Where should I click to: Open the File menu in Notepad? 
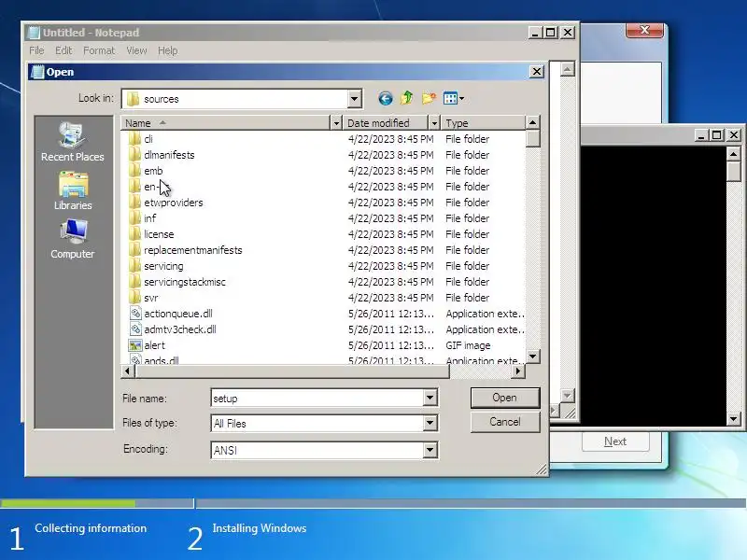tap(36, 50)
